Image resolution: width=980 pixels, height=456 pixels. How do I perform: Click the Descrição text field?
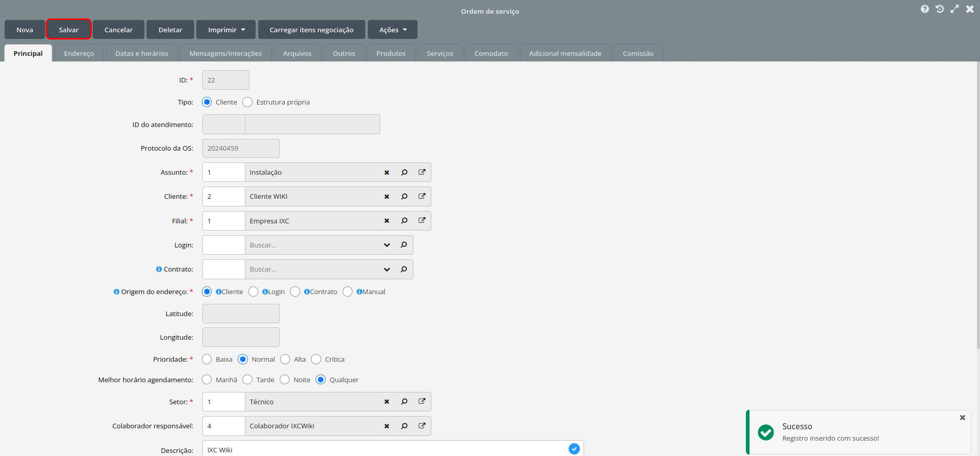(393, 449)
